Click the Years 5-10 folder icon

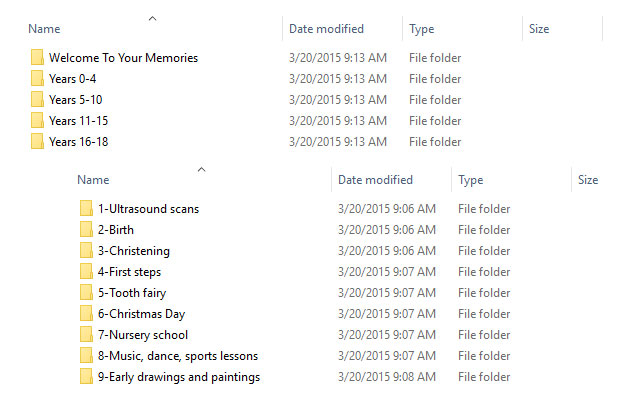tap(37, 99)
